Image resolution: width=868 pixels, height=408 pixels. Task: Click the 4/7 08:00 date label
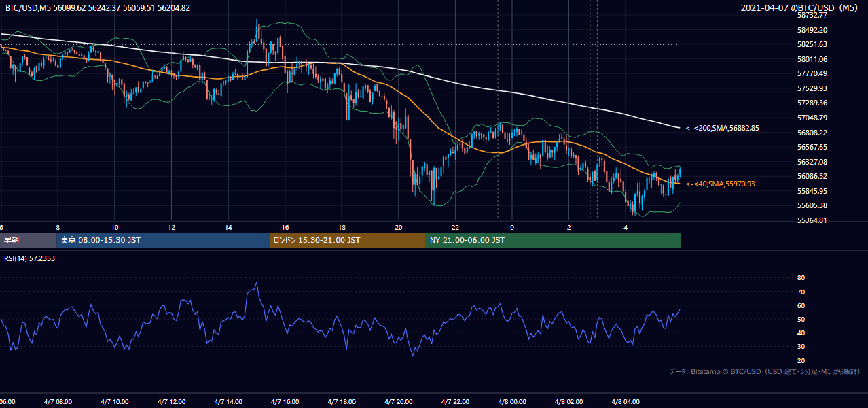pyautogui.click(x=57, y=402)
